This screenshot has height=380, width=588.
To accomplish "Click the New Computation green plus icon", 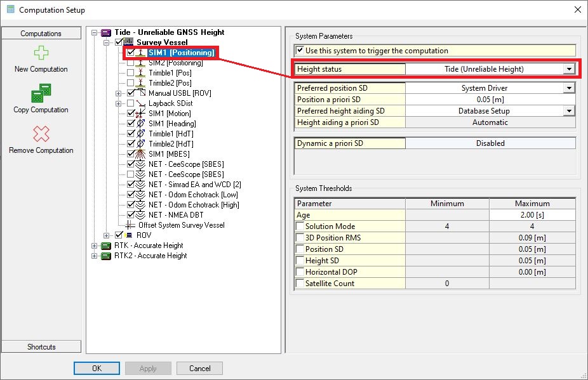I will point(41,53).
